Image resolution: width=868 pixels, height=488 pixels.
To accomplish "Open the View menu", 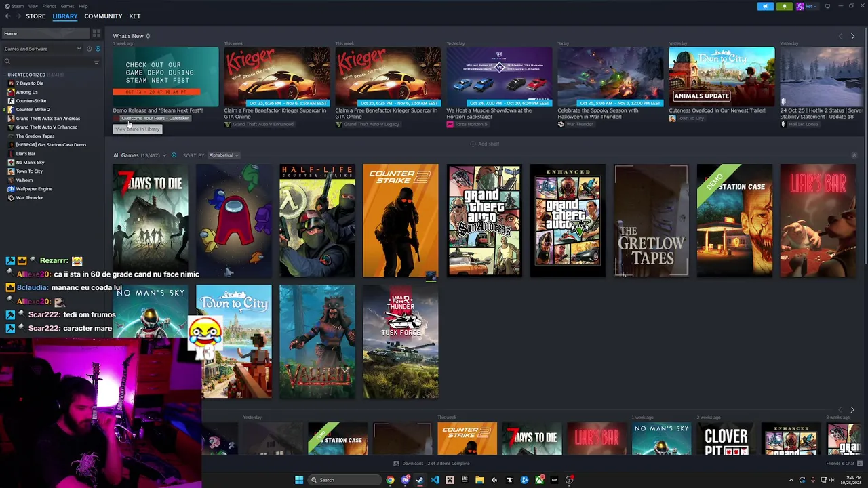I will (x=33, y=6).
